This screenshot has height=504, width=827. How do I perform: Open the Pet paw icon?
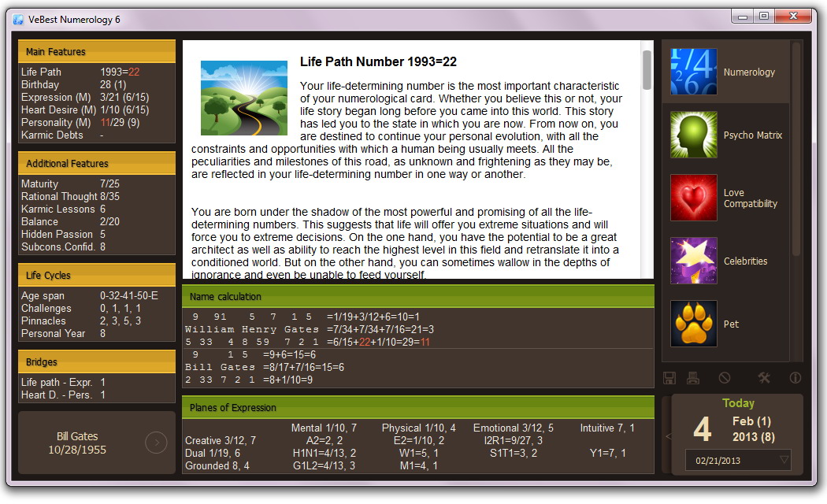pos(694,324)
